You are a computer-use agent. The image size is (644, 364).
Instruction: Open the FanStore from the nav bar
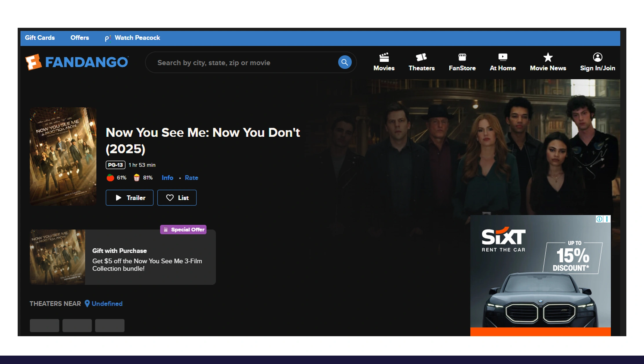click(x=462, y=61)
